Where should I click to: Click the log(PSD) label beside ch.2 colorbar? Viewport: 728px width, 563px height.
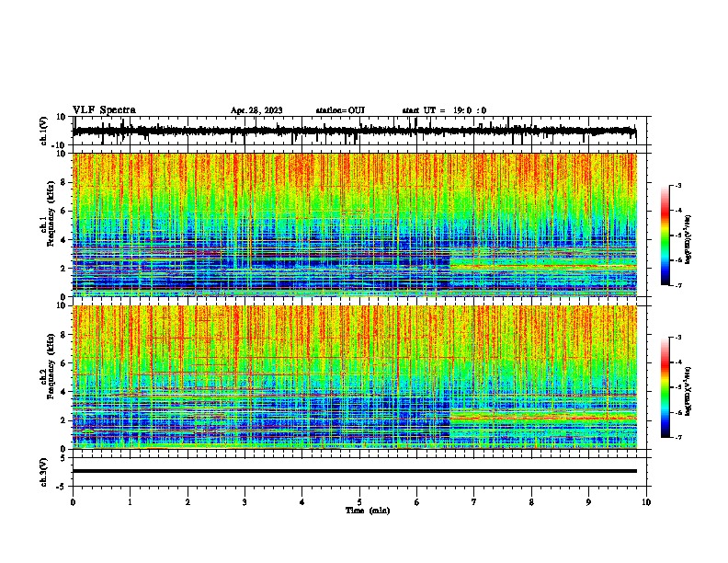688,392
